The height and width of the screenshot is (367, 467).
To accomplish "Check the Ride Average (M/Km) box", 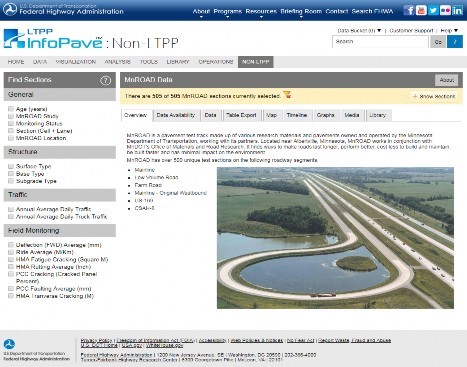I will point(11,252).
